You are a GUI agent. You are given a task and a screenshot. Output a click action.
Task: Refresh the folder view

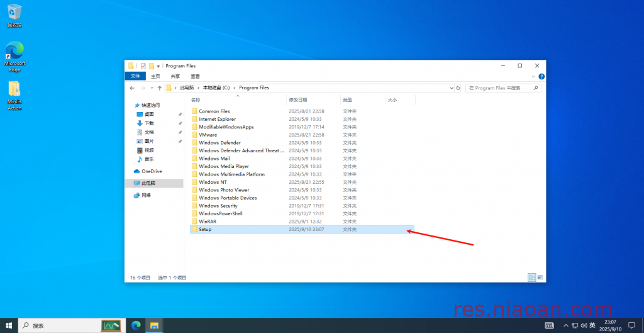point(458,88)
